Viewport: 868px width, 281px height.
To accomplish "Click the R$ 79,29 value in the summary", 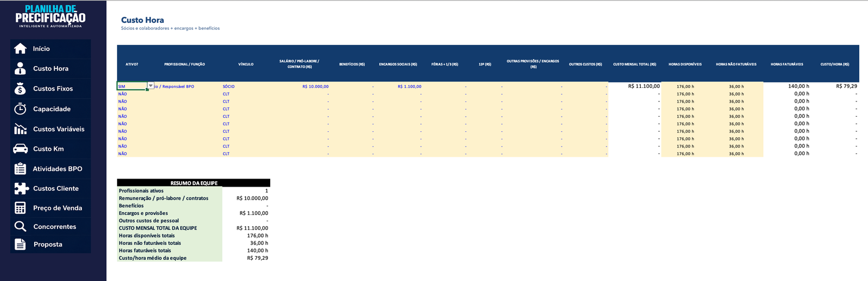I will tap(258, 258).
